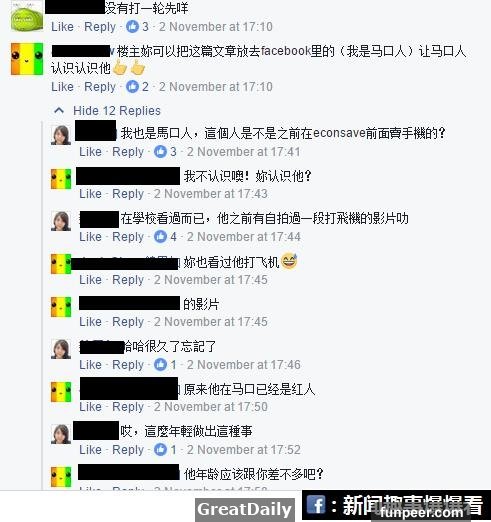Open green avatar on top comment
491x522 pixels.
click(x=27, y=16)
